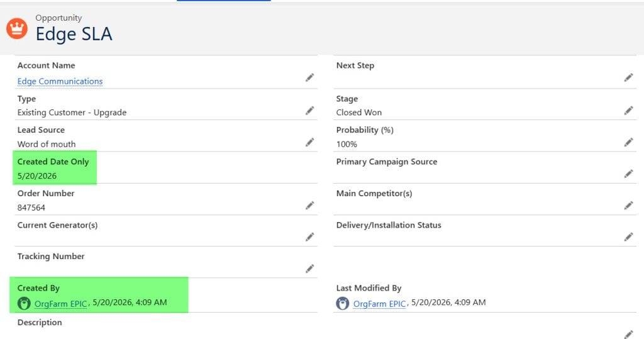This screenshot has width=644, height=339.
Task: Edit the Lead Source pencil icon
Action: (x=309, y=142)
